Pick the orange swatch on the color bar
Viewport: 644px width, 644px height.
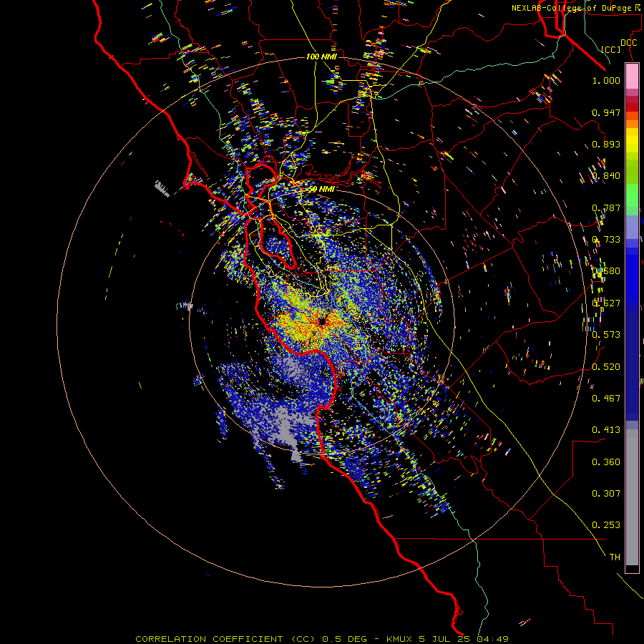click(x=632, y=124)
